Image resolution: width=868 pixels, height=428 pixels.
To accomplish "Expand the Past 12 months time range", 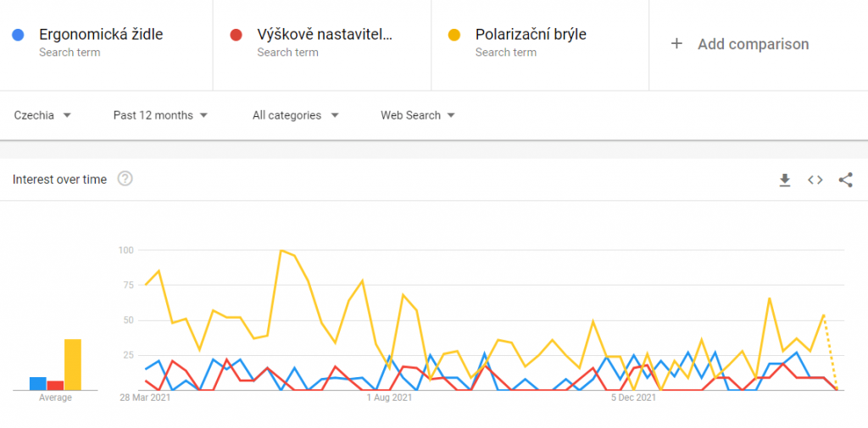I will point(160,115).
